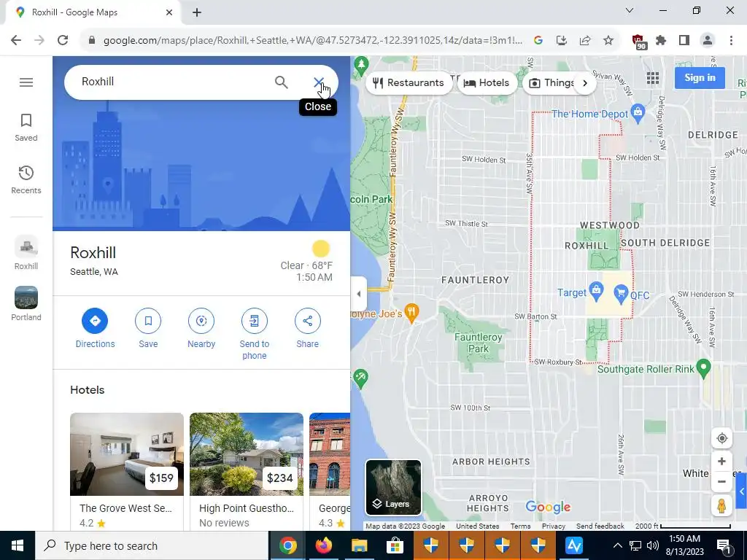Screen dimensions: 747x560
Task: Open Firefox from taskbar
Action: click(323, 545)
